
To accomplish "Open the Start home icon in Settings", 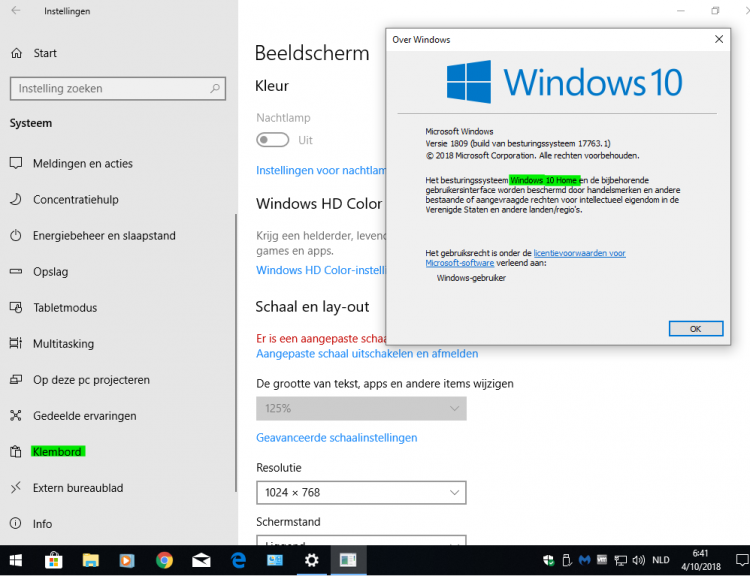I will tap(15, 53).
